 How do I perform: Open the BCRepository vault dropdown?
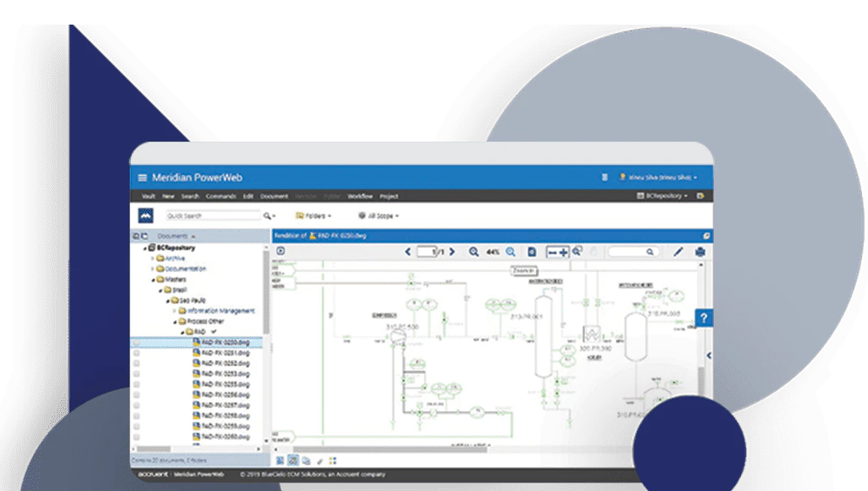[x=663, y=196]
